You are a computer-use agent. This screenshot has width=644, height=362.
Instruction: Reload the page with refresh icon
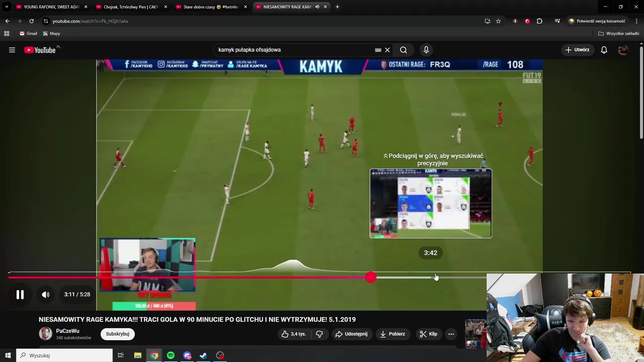click(x=31, y=21)
